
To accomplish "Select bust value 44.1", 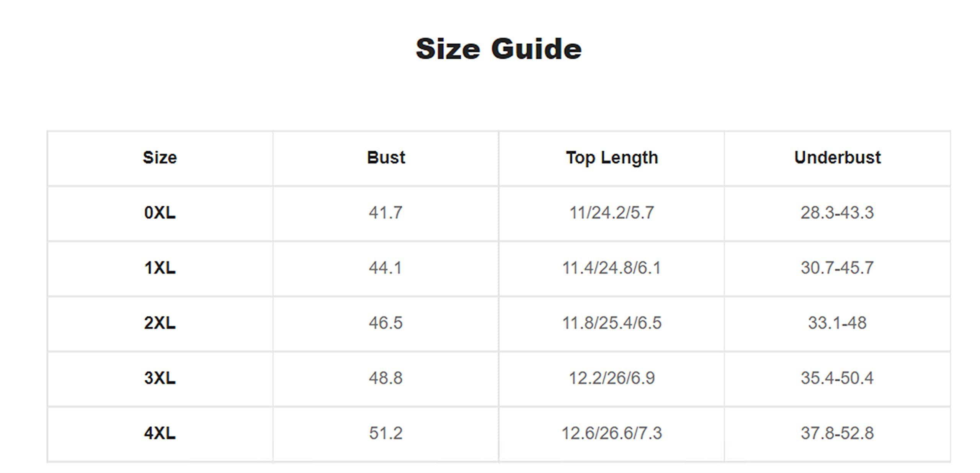I will pos(385,268).
